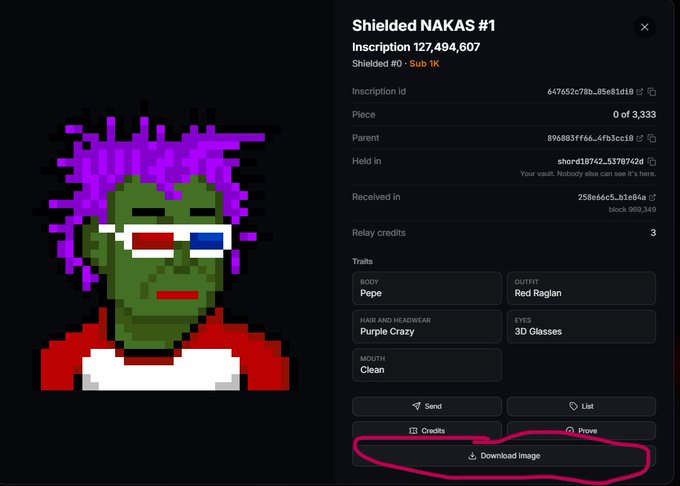The image size is (680, 486).
Task: Select the Body Pepe trait card
Action: pos(427,288)
